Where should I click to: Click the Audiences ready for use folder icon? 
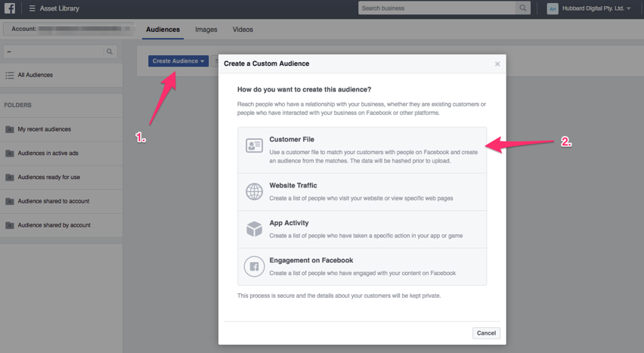coord(9,177)
